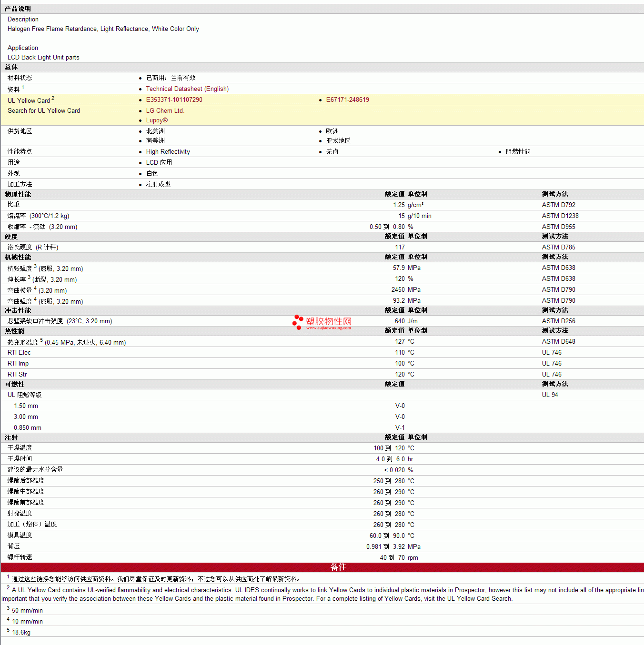Viewport: 644px width, 645px height.
Task: Search Yellow Card for Lupoy®
Action: tap(157, 120)
